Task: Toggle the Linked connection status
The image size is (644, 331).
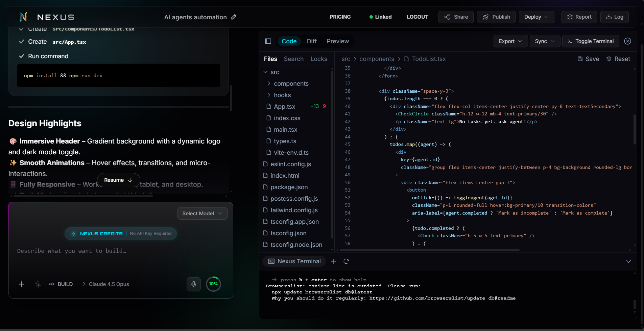Action: tap(380, 17)
